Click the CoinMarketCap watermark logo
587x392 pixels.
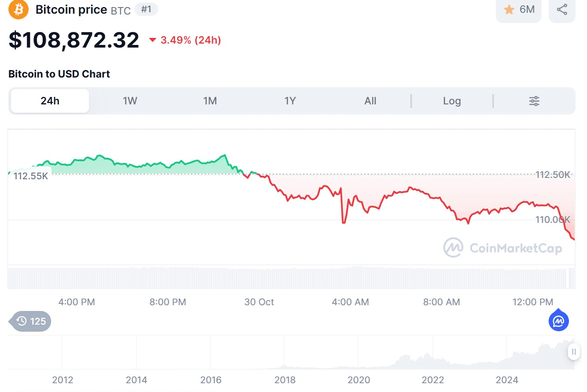point(453,248)
